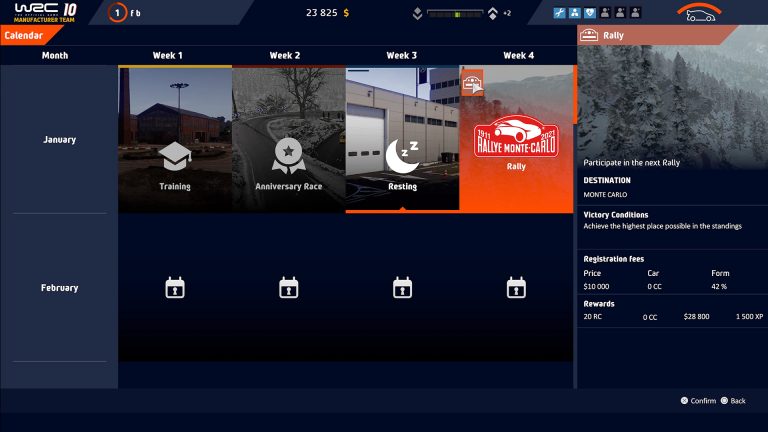Select 'Achieve the highest place possible' description
The width and height of the screenshot is (768, 432).
[x=662, y=226]
